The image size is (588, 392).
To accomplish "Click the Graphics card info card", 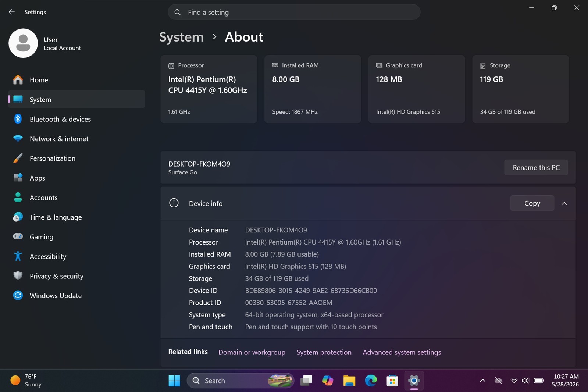I will coord(417,89).
